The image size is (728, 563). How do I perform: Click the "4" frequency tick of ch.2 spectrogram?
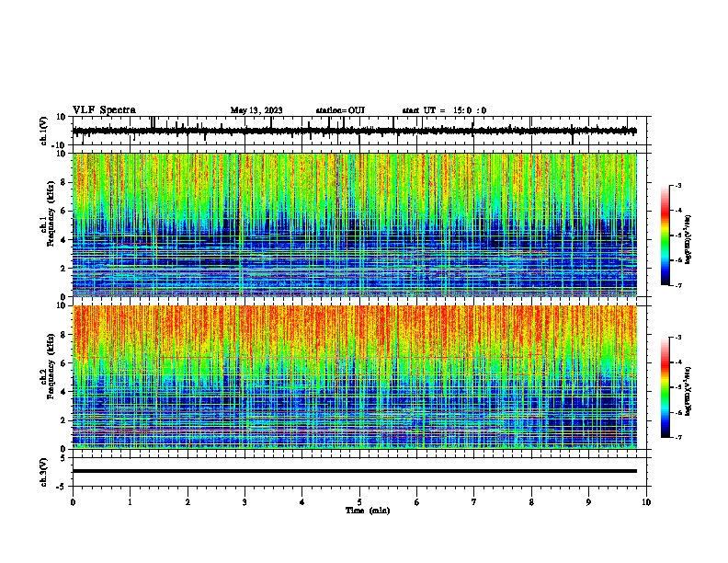(x=64, y=392)
